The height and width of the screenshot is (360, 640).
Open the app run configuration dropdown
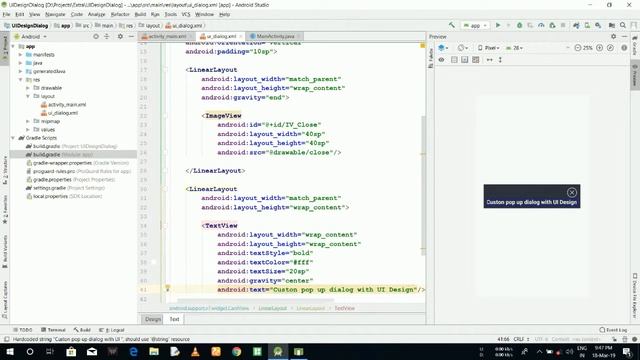[x=475, y=25]
